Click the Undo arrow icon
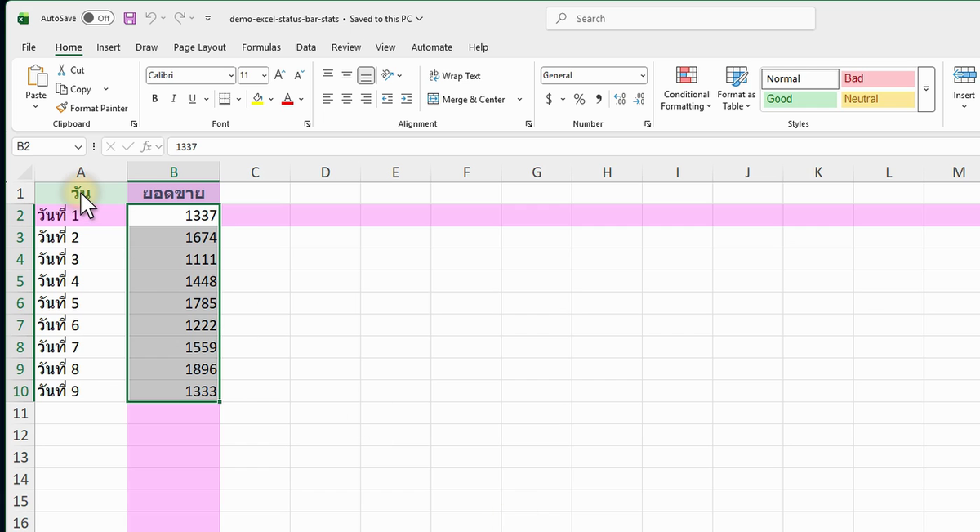The image size is (980, 532). [152, 18]
